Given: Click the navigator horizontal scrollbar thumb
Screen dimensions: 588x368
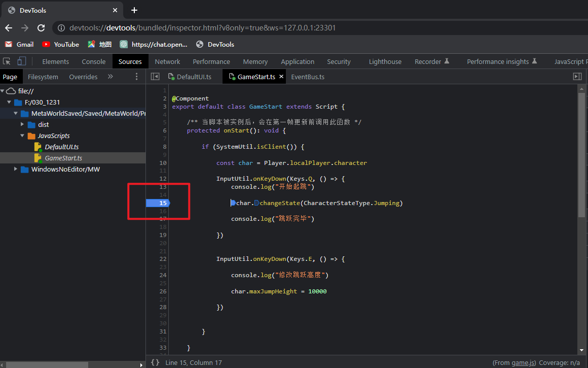Looking at the screenshot, I should tap(47, 364).
